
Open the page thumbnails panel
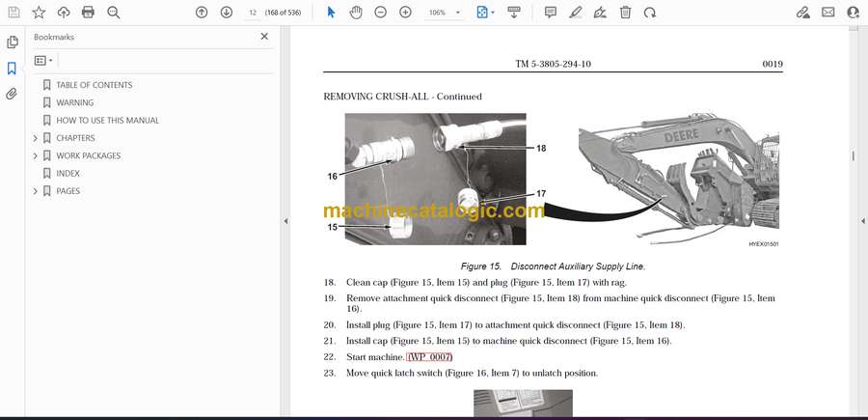[x=13, y=42]
